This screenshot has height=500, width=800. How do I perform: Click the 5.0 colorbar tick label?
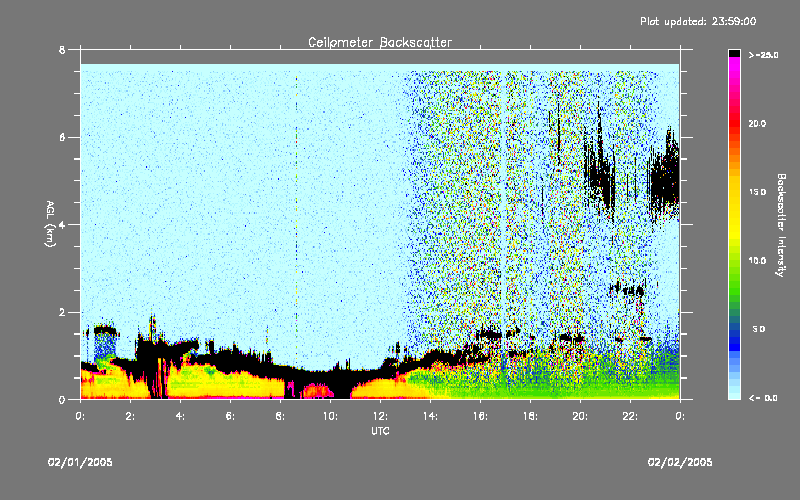[759, 330]
